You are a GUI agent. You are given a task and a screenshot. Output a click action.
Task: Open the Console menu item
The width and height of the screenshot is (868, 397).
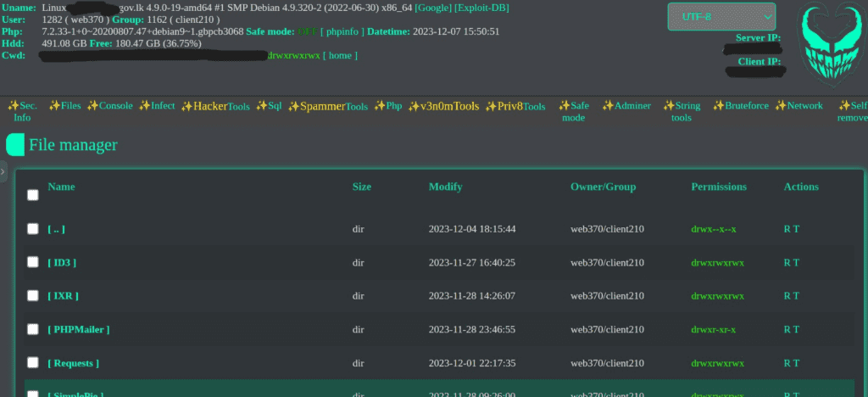pyautogui.click(x=109, y=106)
